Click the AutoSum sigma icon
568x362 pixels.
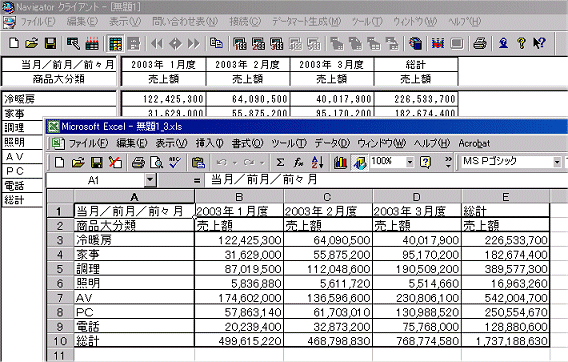(280, 162)
